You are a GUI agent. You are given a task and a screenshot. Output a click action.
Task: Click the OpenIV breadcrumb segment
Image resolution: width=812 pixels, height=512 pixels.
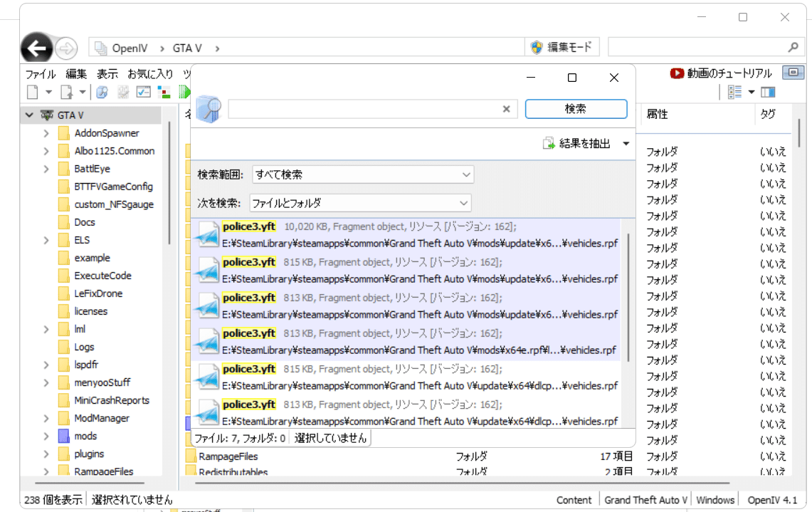coord(130,48)
